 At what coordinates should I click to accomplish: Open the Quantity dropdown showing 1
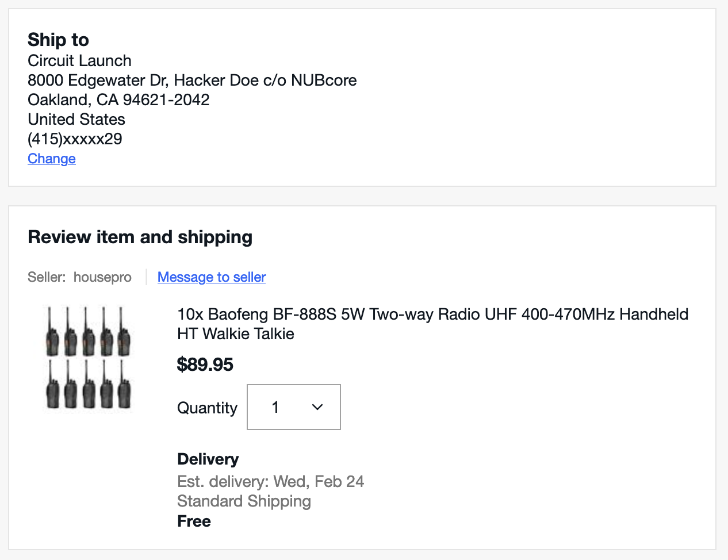[x=293, y=407]
